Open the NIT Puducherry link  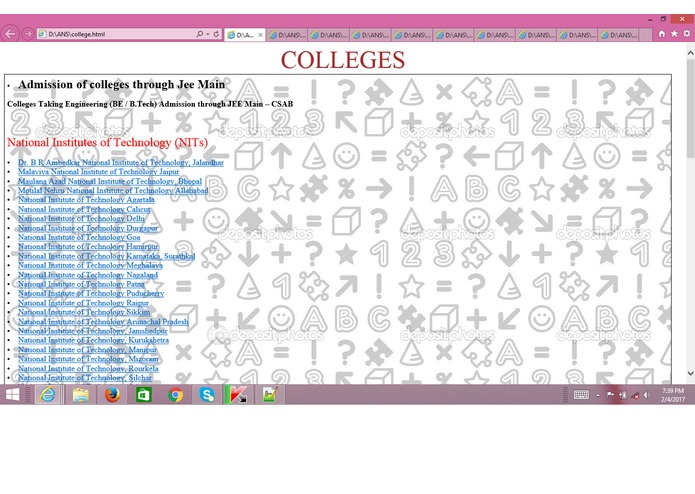coord(91,293)
